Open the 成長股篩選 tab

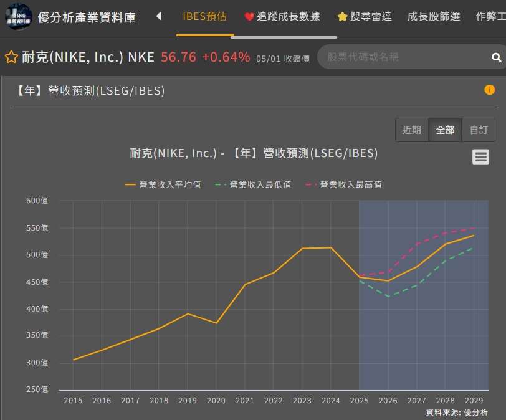coord(434,16)
